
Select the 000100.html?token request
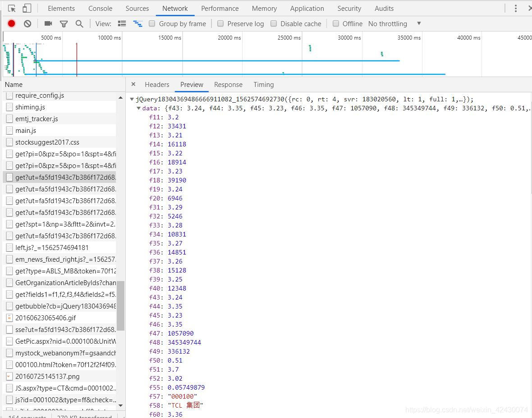(60, 365)
